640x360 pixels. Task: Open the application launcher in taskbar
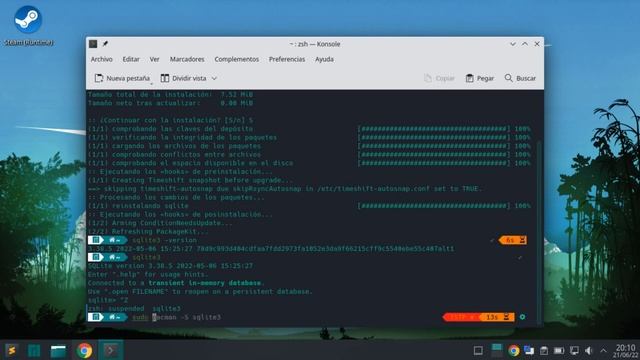click(x=11, y=351)
